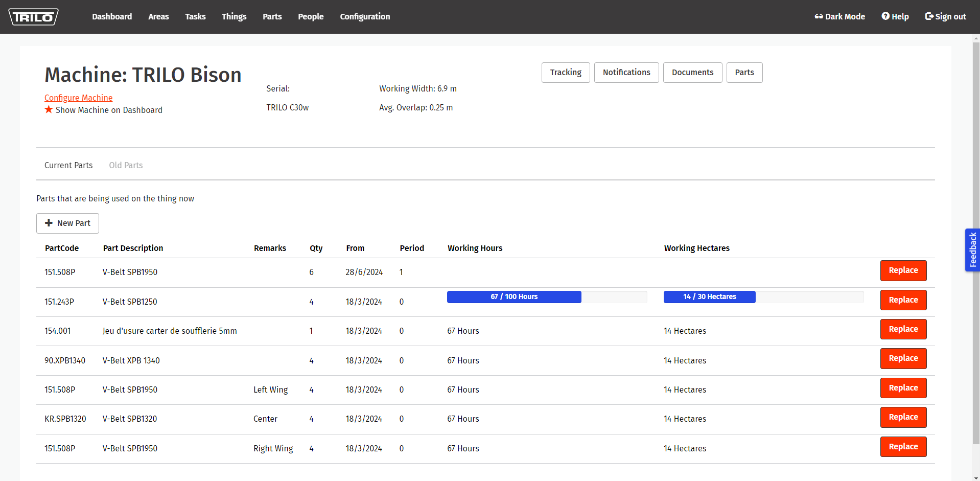
Task: Open the Configuration menu
Action: point(365,16)
